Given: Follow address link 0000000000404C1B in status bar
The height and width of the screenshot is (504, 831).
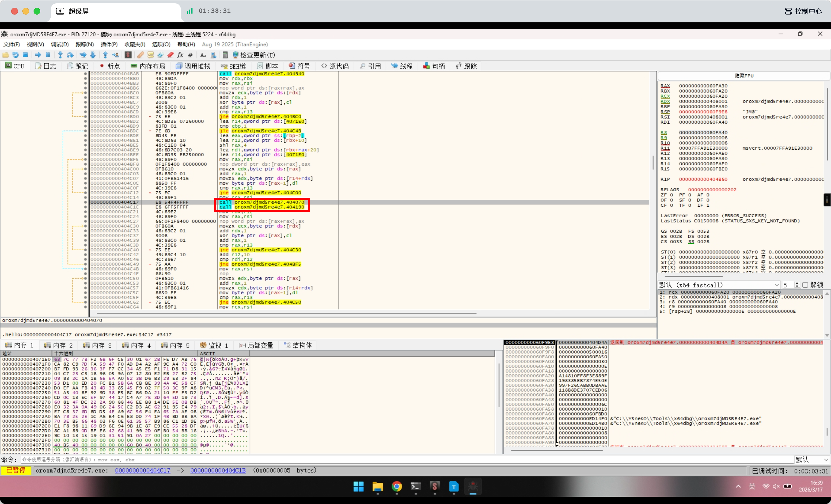Looking at the screenshot, I should pos(218,470).
